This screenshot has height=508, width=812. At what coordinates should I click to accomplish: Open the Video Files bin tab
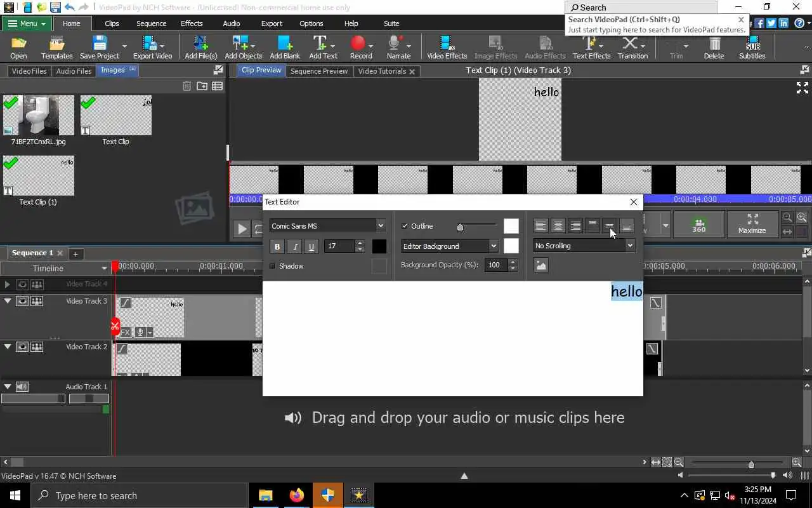[x=29, y=71]
